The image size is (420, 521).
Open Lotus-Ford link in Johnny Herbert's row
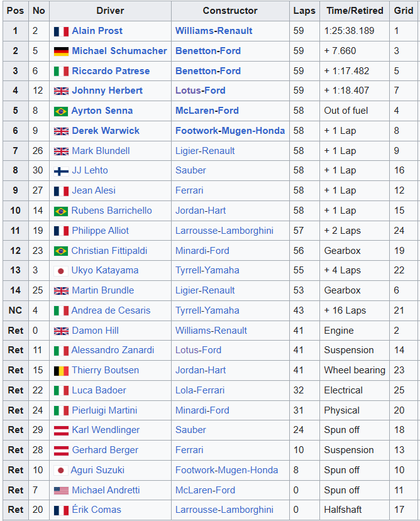pos(201,90)
